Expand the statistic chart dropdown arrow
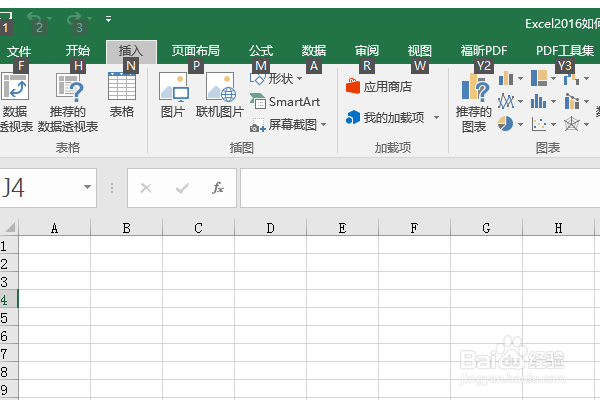Image resolution: width=600 pixels, height=400 pixels. click(x=553, y=102)
